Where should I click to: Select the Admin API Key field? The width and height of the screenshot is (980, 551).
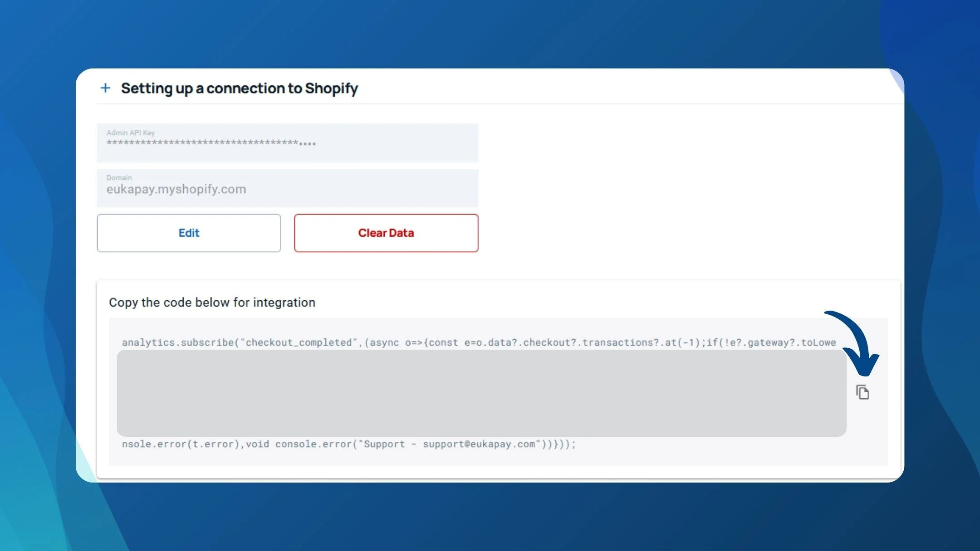(x=288, y=143)
